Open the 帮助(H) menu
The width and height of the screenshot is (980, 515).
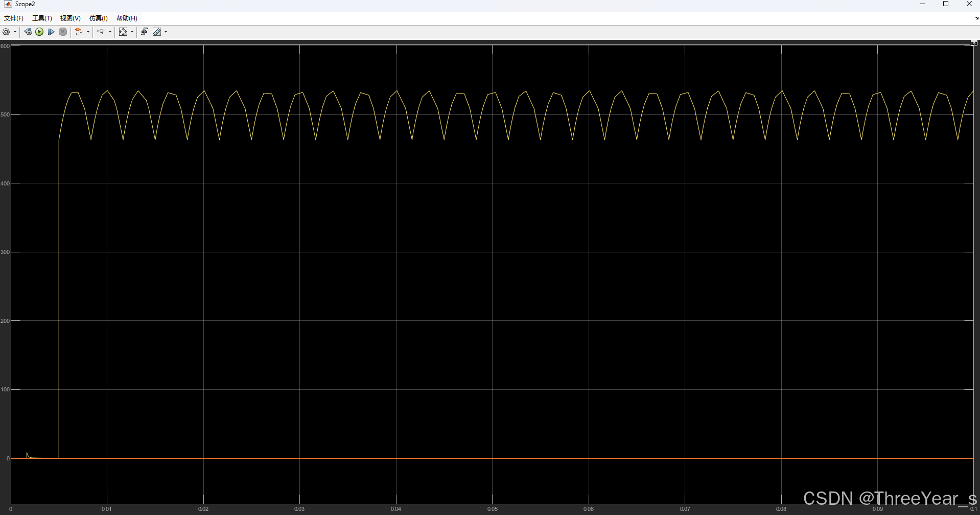[127, 18]
